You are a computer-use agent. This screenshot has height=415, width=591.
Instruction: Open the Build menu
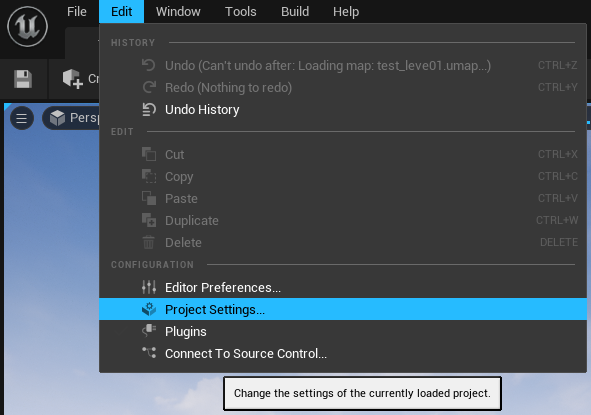(295, 12)
